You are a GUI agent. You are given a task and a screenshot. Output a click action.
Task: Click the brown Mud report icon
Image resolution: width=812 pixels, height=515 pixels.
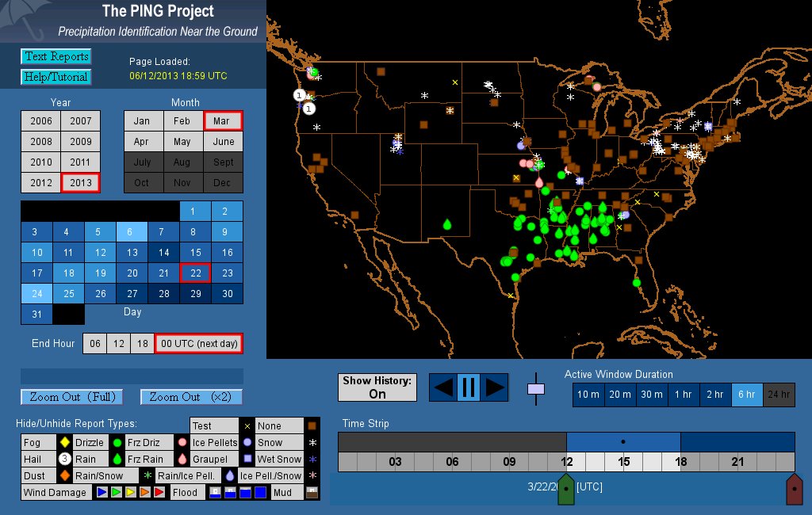tap(312, 492)
